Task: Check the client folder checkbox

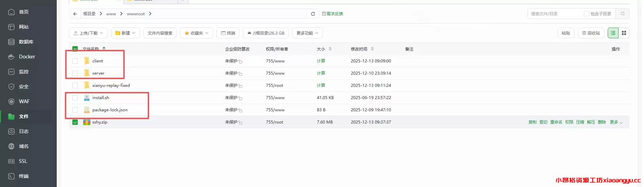Action: (x=75, y=61)
